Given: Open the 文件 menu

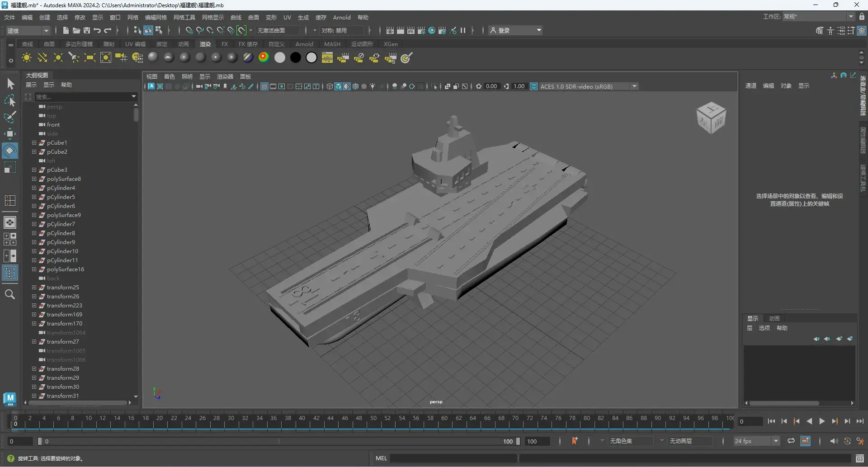Looking at the screenshot, I should (x=9, y=17).
